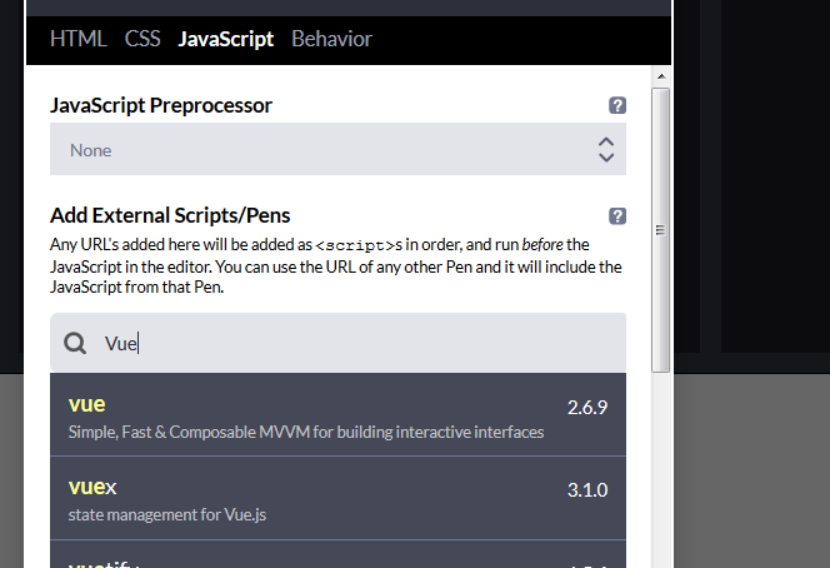Switch to the CSS tab
The height and width of the screenshot is (568, 830).
coord(142,39)
